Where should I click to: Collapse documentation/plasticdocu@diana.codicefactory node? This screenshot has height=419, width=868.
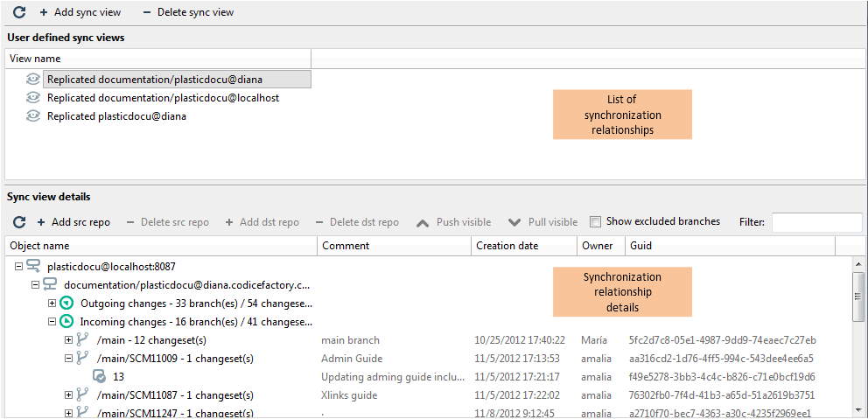pos(35,285)
